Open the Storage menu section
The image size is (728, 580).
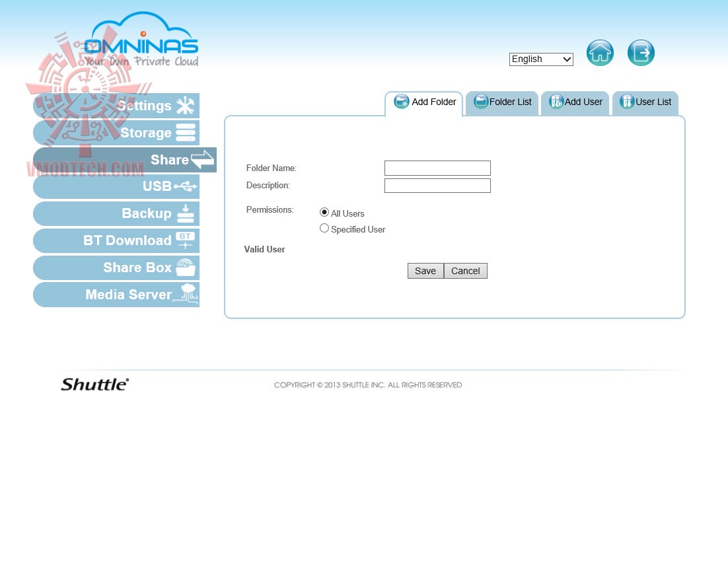pos(116,133)
